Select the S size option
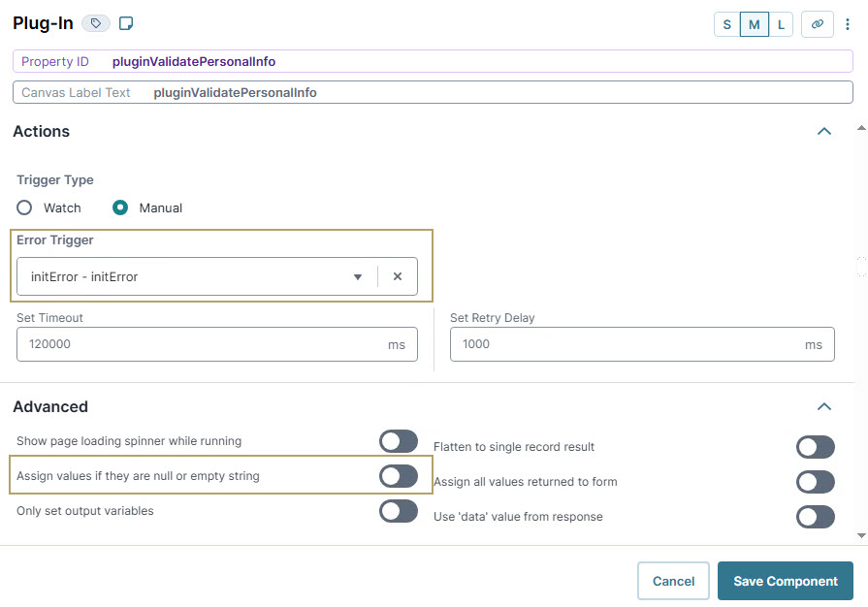Screen dimensions: 868x607 (x=726, y=24)
